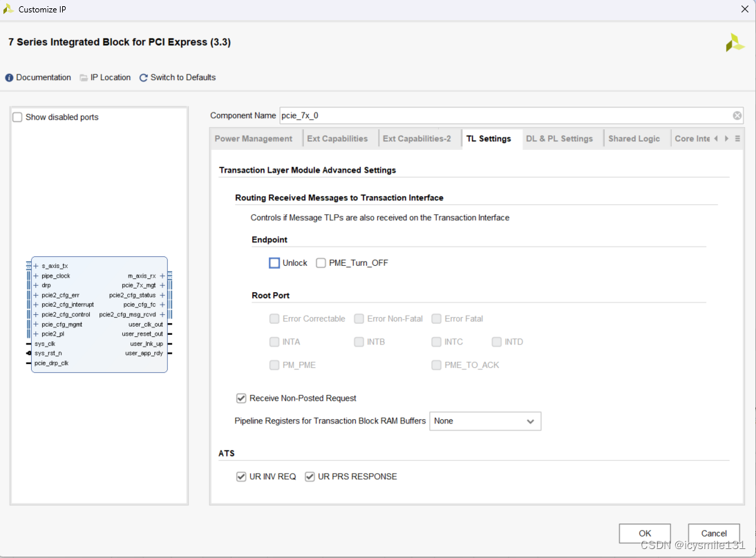
Task: Expand the pcie_7x_mgt port
Action: pyautogui.click(x=162, y=285)
